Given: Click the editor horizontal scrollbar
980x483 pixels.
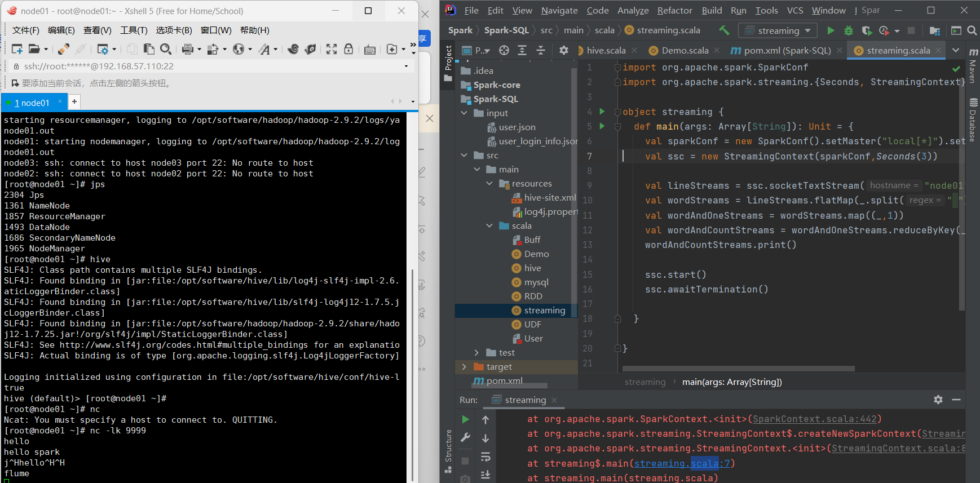Looking at the screenshot, I should click(x=739, y=369).
